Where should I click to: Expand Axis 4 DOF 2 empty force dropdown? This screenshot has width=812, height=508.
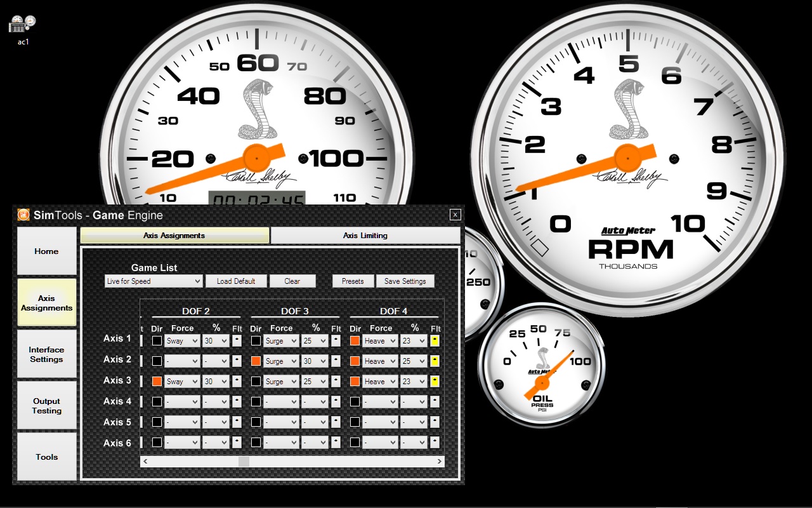point(182,402)
